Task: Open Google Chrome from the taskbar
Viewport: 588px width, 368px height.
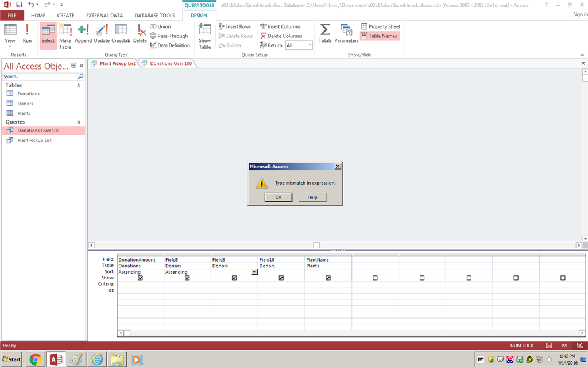Action: [x=35, y=360]
